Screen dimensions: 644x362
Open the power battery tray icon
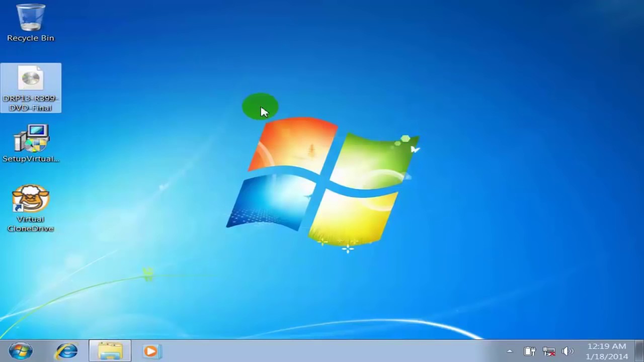(529, 351)
